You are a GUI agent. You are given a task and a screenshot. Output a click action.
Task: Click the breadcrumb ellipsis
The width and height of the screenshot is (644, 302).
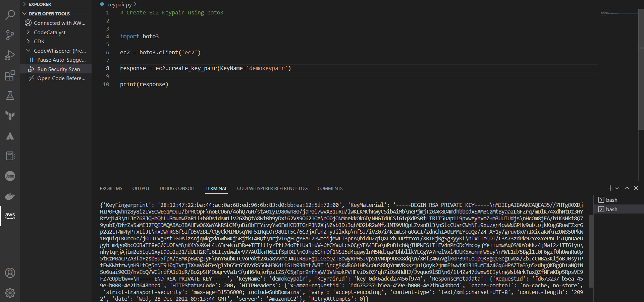[x=141, y=5]
